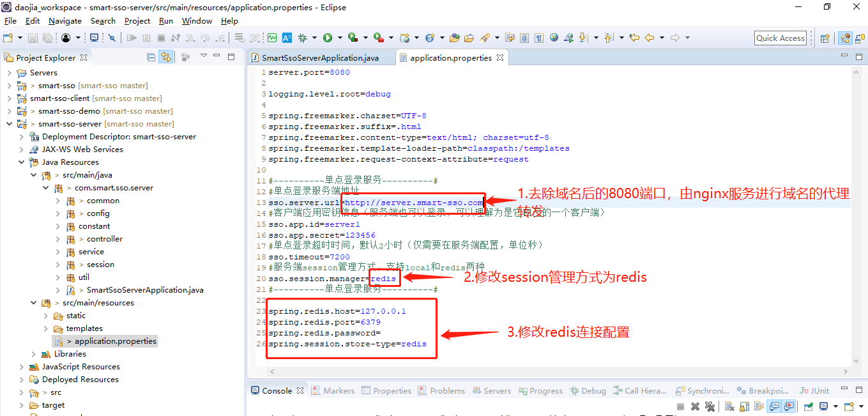
Task: Click the Save icon in the toolbar
Action: coord(33,37)
